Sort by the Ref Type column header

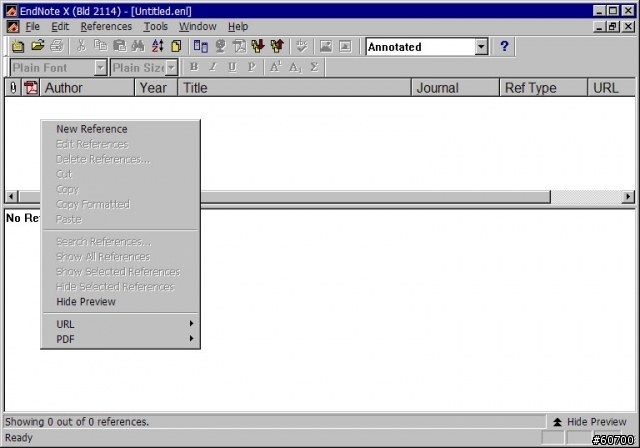544,88
